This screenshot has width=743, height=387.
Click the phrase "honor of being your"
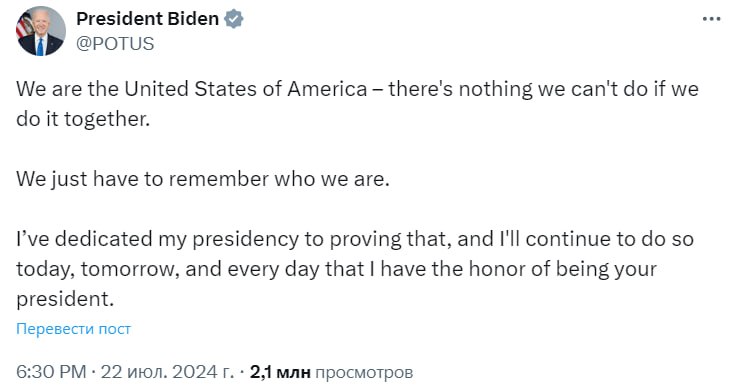click(x=562, y=269)
